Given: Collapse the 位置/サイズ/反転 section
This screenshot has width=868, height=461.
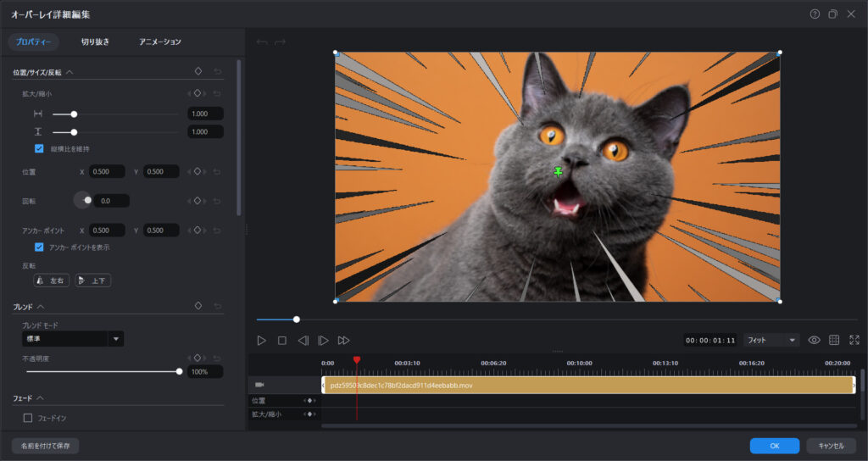Looking at the screenshot, I should click(x=70, y=72).
